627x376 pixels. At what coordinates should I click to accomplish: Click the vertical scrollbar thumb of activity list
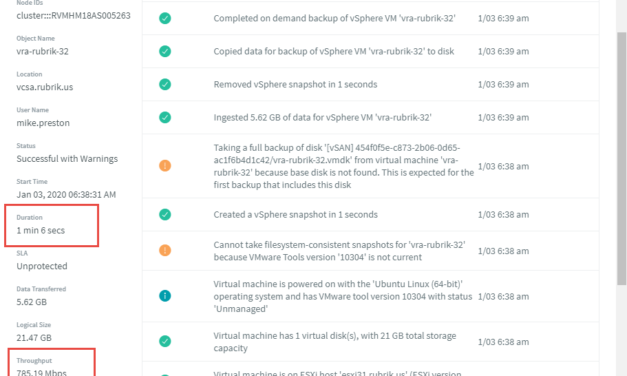[x=621, y=158]
